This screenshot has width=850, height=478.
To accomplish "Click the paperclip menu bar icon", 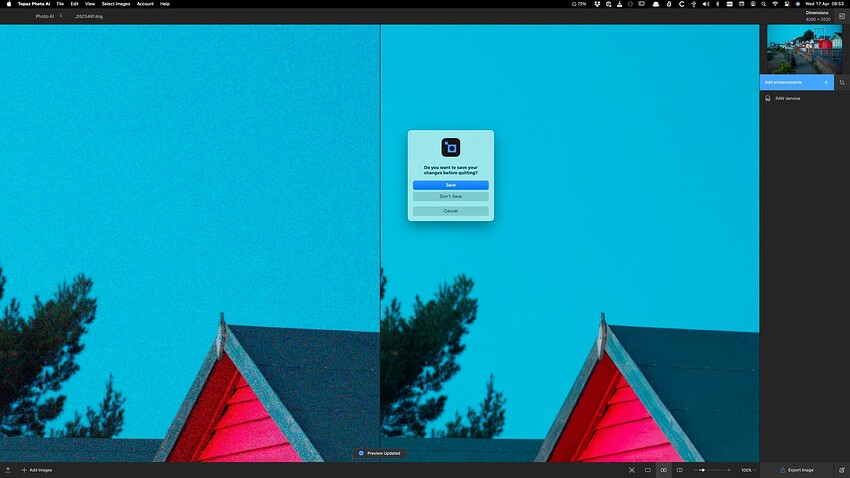I will (669, 4).
